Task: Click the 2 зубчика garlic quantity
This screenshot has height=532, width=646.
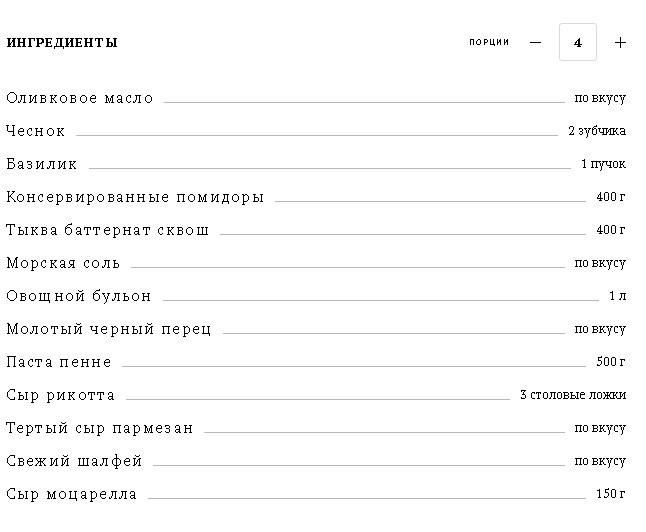Action: click(597, 131)
